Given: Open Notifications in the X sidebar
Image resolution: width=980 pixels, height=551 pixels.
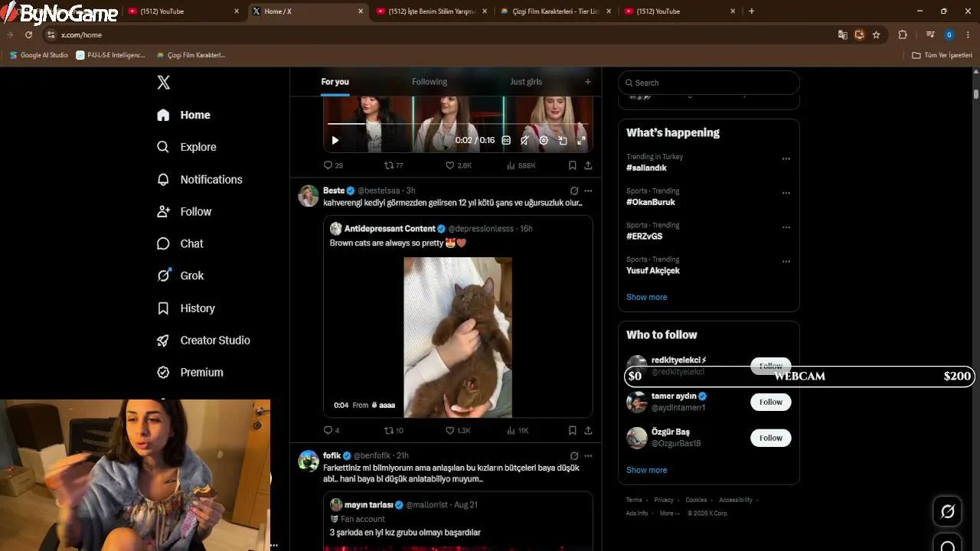Looking at the screenshot, I should click(200, 179).
